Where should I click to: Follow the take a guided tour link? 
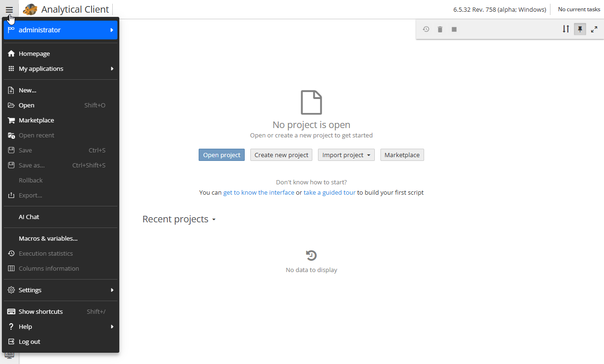329,192
